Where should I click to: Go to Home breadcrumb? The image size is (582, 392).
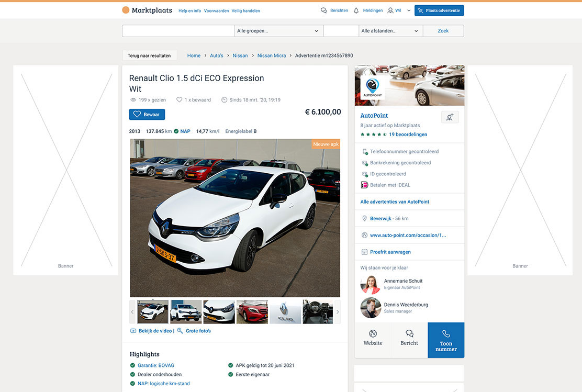tap(194, 55)
